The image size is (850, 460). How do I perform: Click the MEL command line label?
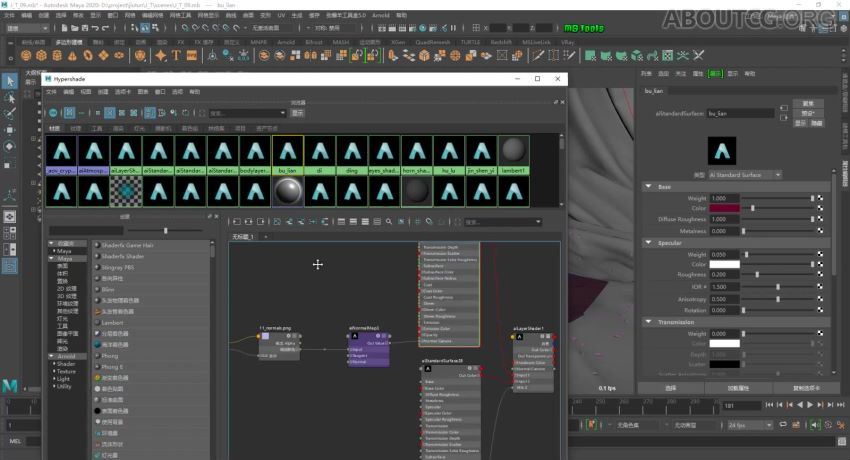click(x=15, y=441)
